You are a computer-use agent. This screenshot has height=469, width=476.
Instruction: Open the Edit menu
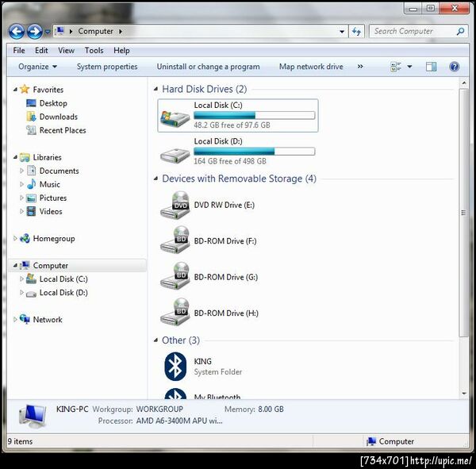point(41,51)
